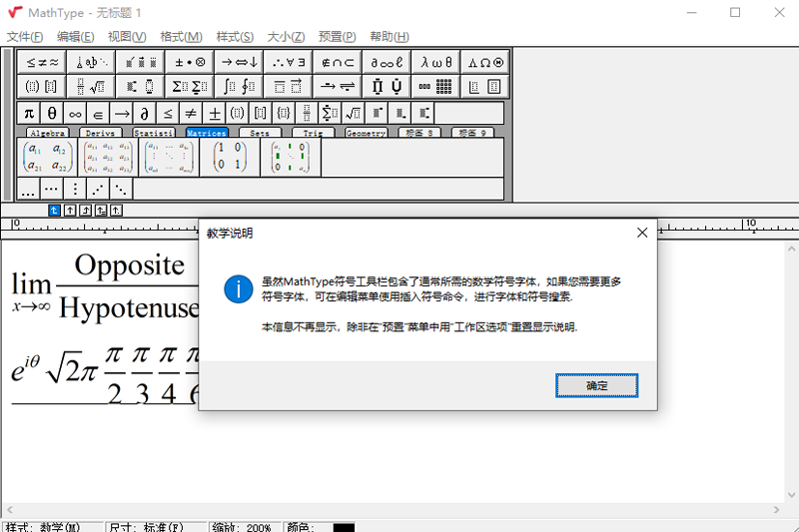The image size is (799, 532).
Task: Open the set theory symbols palette
Action: (x=338, y=62)
